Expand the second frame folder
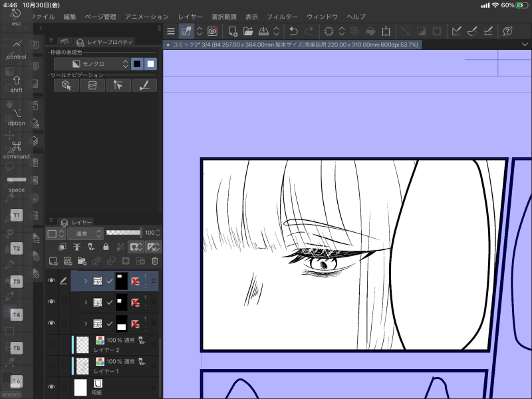Screen dimensions: 532x399 pos(86,303)
